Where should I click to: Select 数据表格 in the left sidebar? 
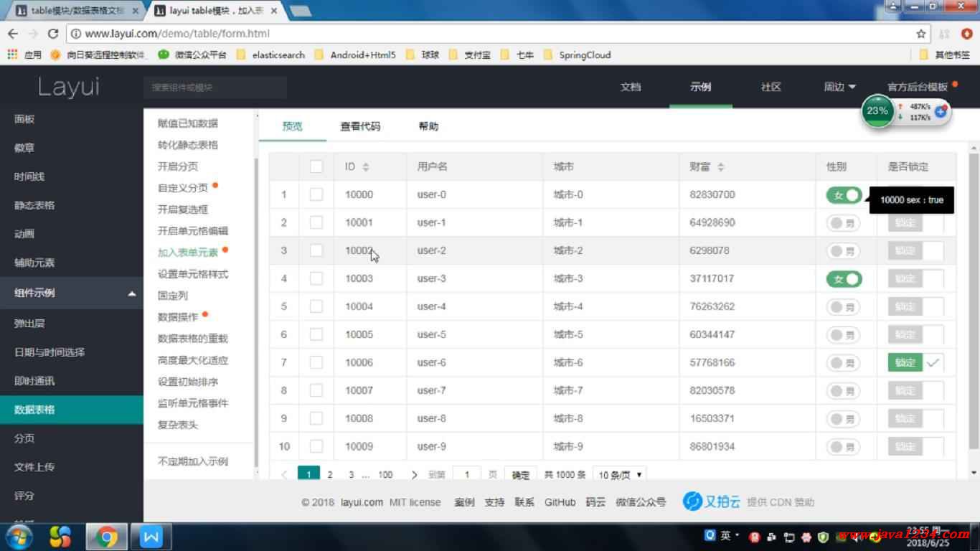pos(72,410)
